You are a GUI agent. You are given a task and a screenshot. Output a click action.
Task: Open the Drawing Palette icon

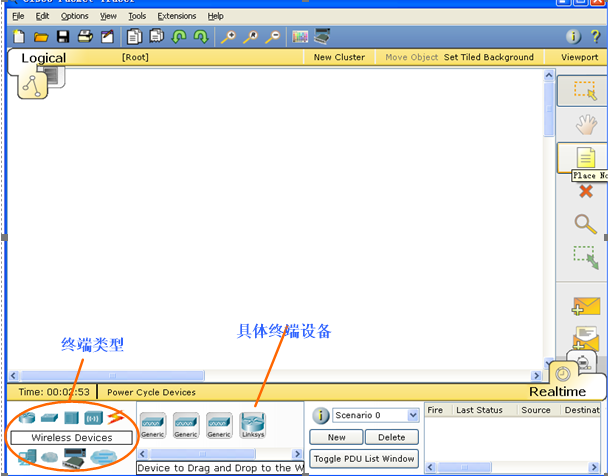pyautogui.click(x=300, y=37)
